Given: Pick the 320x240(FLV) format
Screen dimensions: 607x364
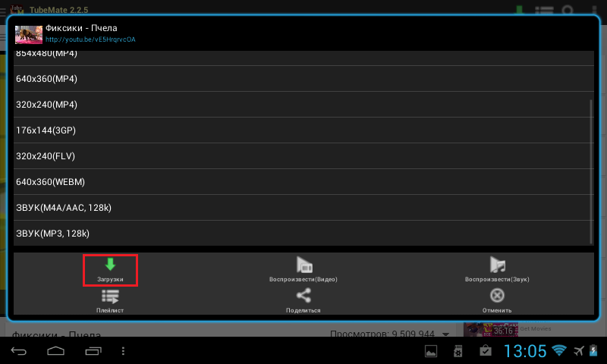Looking at the screenshot, I should tap(302, 156).
